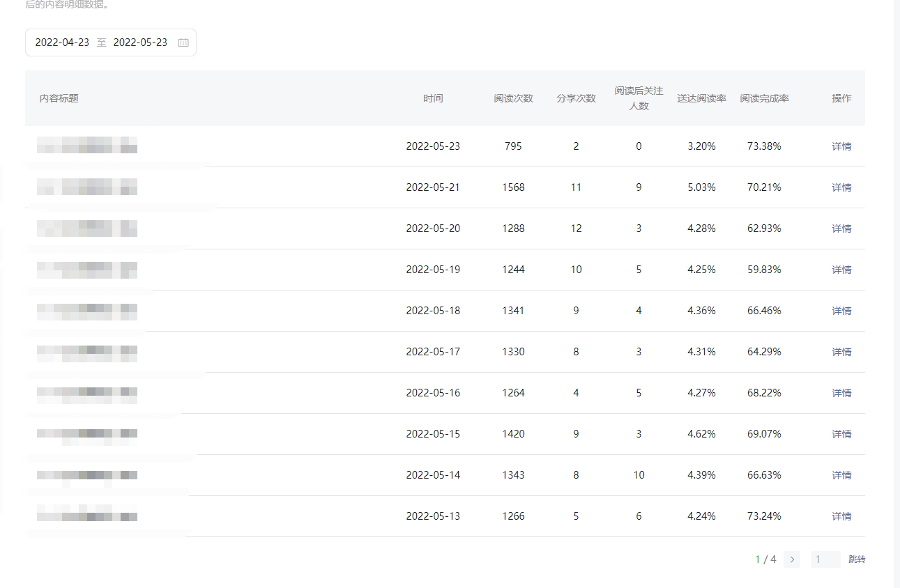The image size is (900, 588).
Task: Click the 送达阅读率 column header
Action: point(701,98)
